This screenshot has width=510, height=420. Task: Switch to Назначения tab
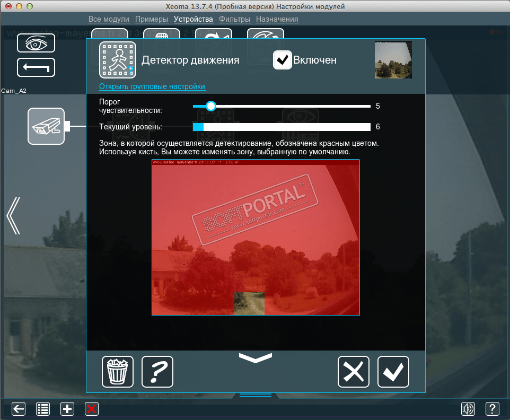(277, 19)
